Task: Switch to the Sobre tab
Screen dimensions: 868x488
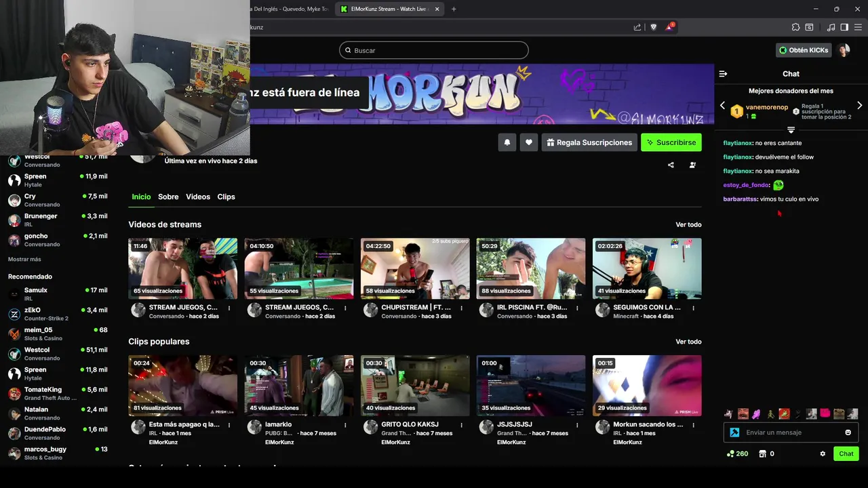Action: pos(168,197)
